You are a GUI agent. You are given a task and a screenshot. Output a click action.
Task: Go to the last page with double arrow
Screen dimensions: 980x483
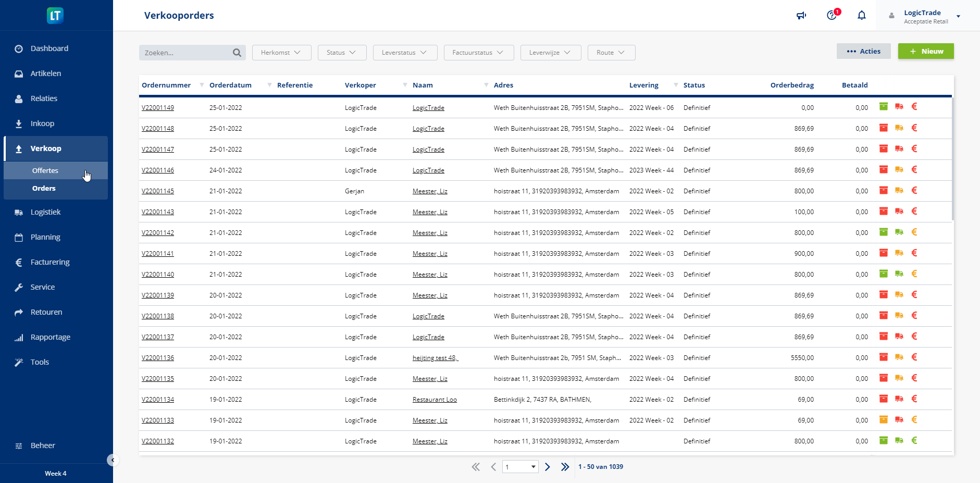(565, 467)
